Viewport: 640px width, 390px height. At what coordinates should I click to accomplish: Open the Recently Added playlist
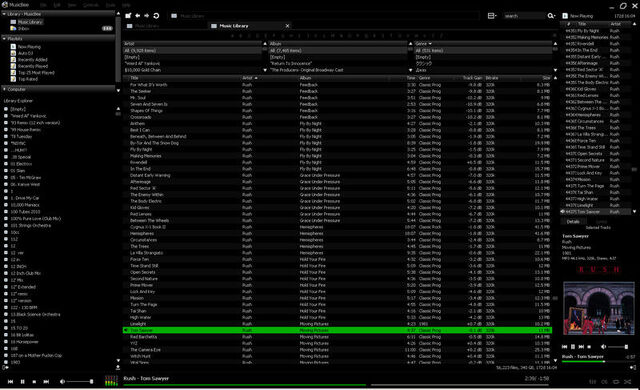pyautogui.click(x=33, y=60)
